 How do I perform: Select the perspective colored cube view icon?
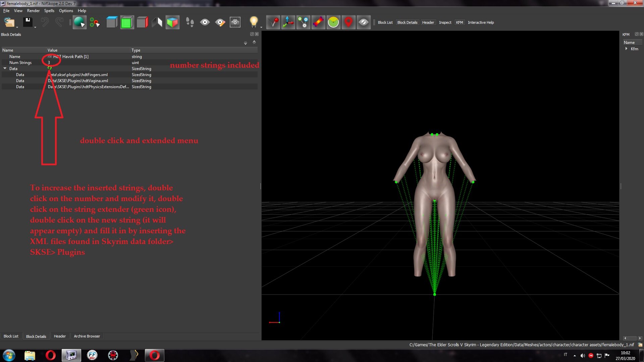172,22
